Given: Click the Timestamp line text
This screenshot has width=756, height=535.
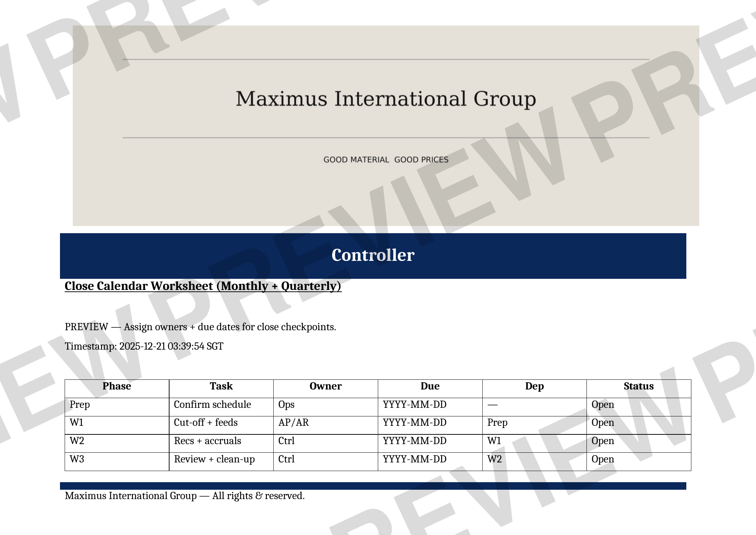Looking at the screenshot, I should click(x=144, y=346).
